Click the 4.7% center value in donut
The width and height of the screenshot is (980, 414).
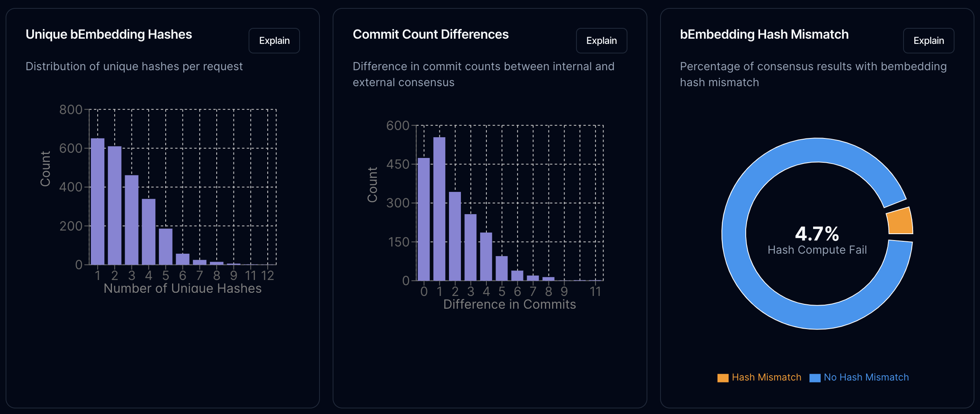[x=817, y=234]
